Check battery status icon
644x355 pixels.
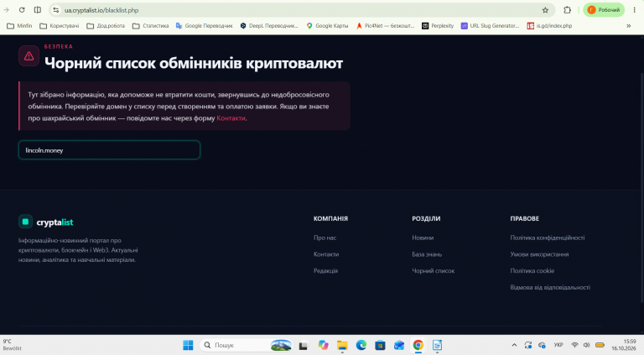(x=600, y=345)
